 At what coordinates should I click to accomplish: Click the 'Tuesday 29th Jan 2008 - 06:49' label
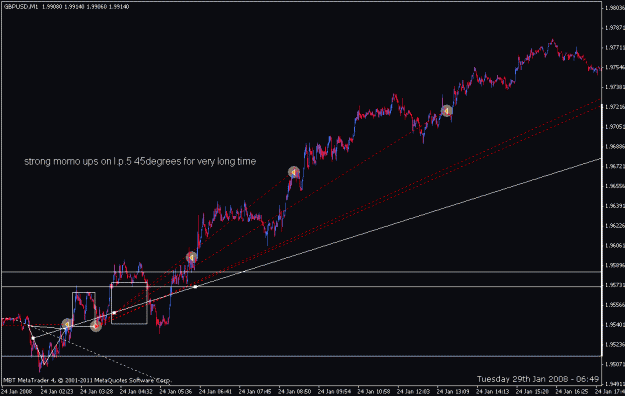[x=538, y=379]
